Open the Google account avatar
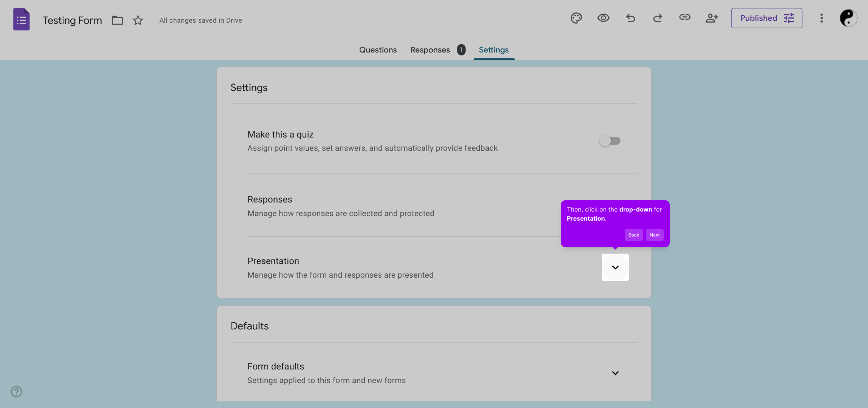 tap(848, 18)
